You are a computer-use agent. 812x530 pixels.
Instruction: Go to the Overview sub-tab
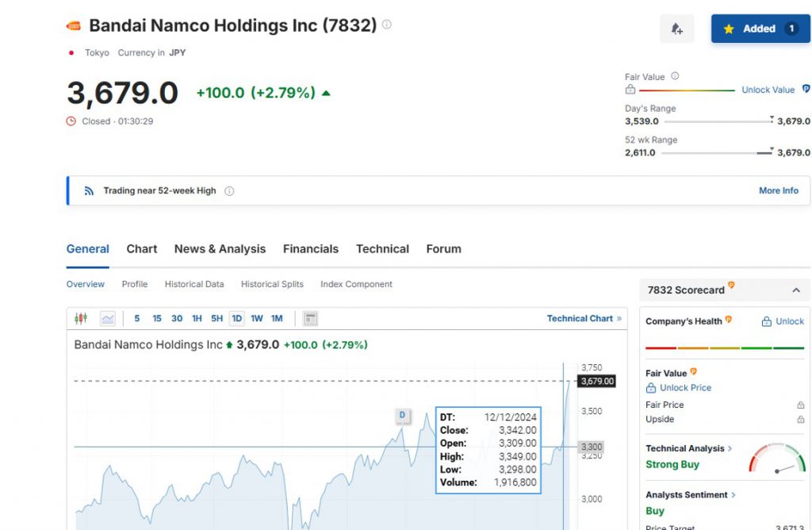click(86, 284)
